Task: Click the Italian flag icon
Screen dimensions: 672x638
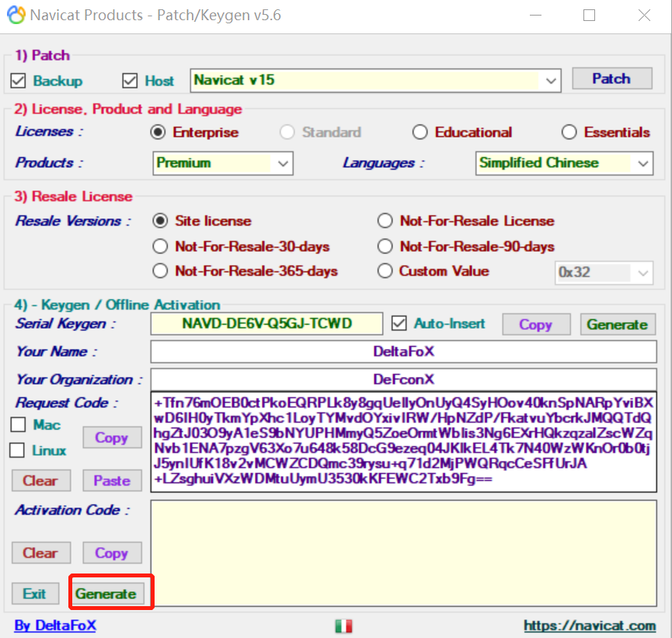Action: pos(343,626)
